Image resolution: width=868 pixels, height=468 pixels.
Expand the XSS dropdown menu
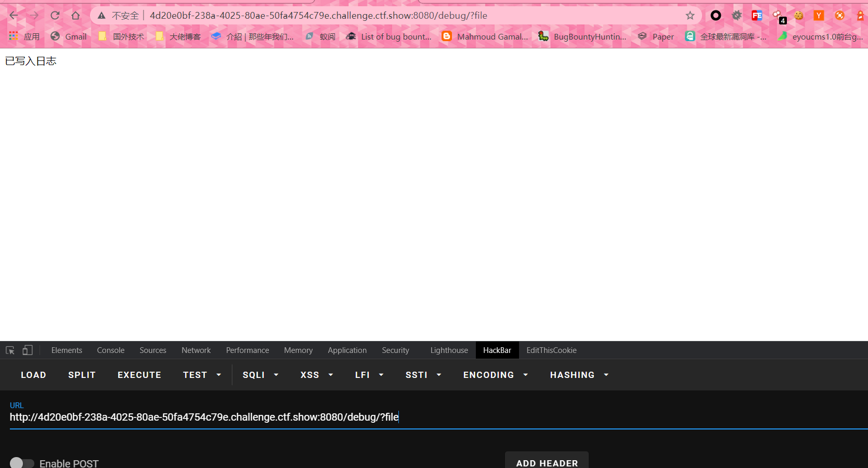pos(316,375)
